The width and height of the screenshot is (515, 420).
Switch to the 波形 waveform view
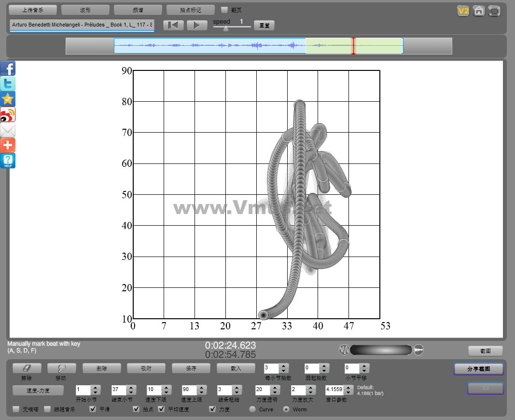[85, 10]
